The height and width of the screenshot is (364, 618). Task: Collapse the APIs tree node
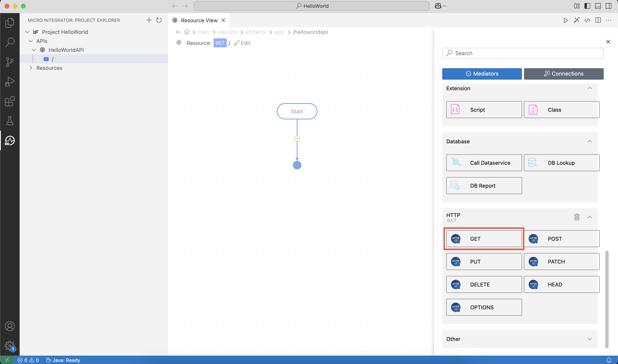click(x=31, y=41)
